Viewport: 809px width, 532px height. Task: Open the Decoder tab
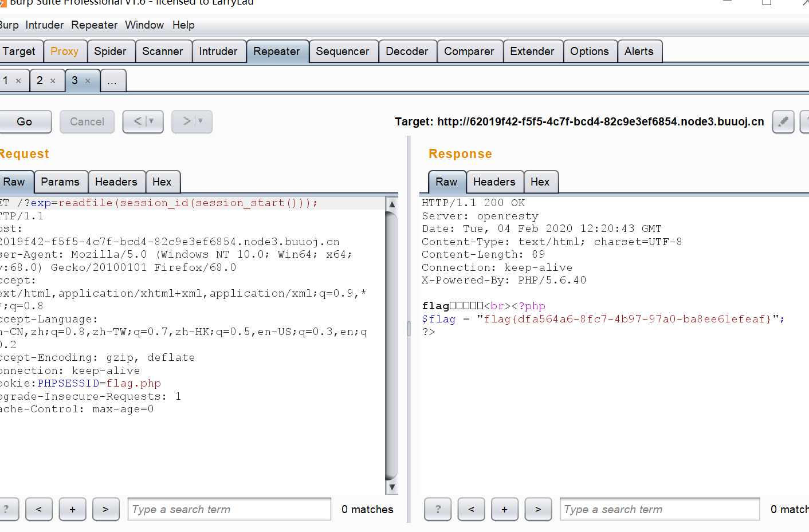(407, 51)
